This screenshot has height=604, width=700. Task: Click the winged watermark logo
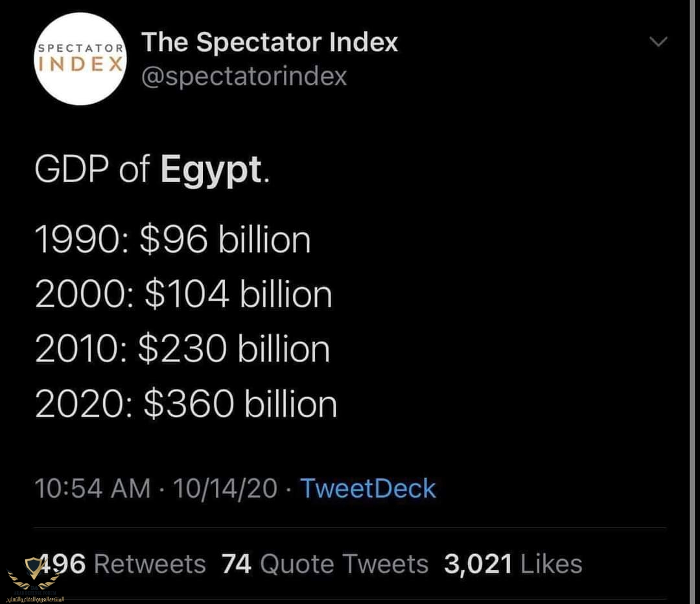click(34, 574)
